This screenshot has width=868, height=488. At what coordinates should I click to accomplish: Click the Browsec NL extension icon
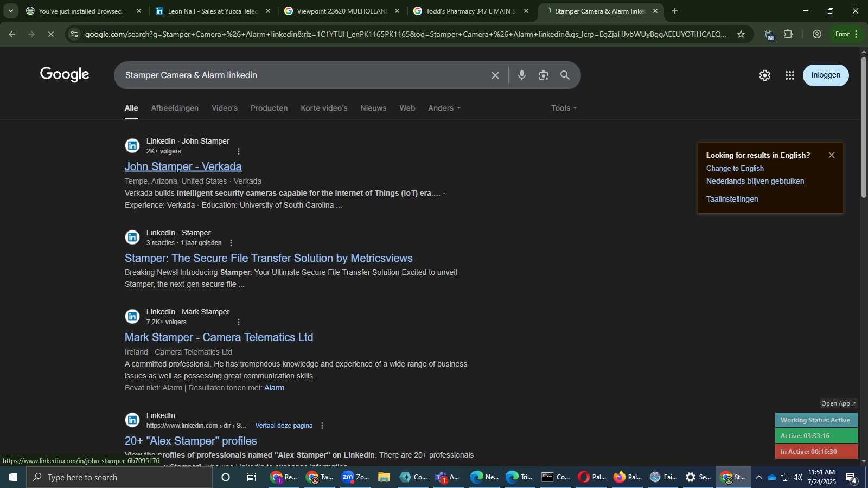(x=768, y=34)
